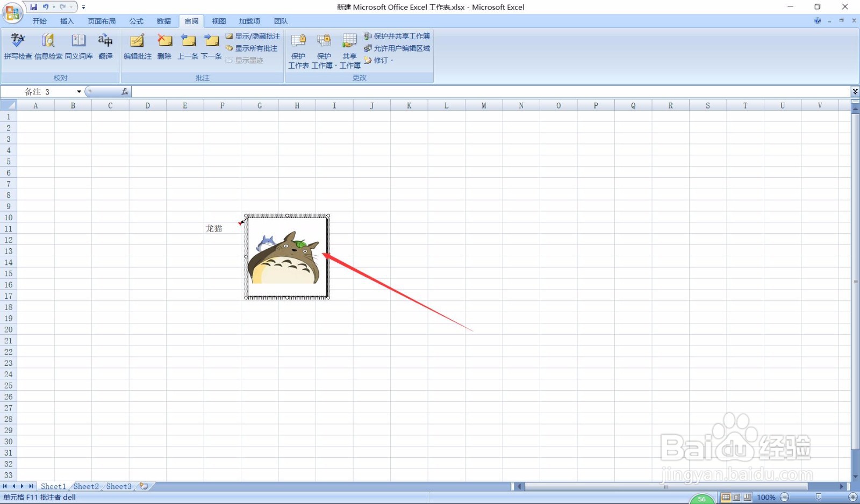Zoom in with plus button
Image resolution: width=860 pixels, height=504 pixels.
tap(853, 498)
